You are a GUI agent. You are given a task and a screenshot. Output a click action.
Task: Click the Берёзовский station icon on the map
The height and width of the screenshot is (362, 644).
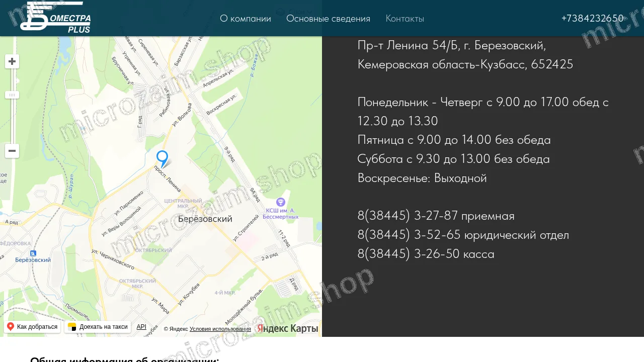tap(33, 253)
